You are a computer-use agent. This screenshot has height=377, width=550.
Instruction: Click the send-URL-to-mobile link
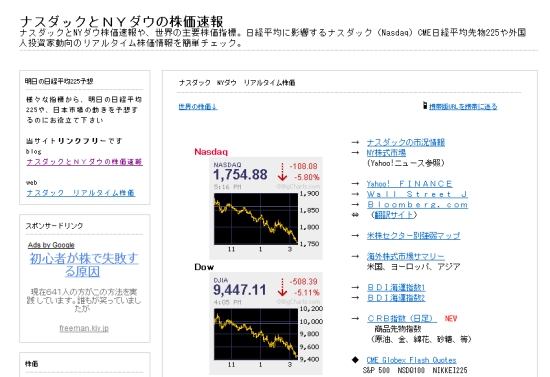click(x=463, y=106)
